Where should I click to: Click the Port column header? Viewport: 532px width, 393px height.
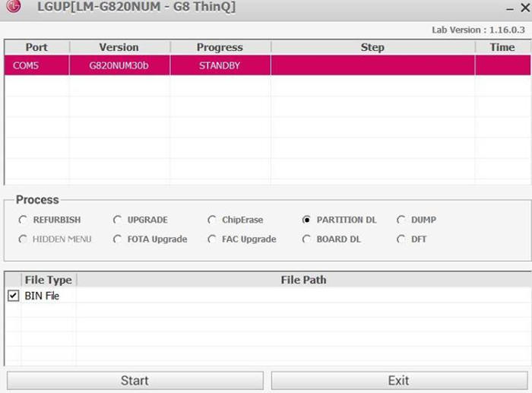click(36, 47)
